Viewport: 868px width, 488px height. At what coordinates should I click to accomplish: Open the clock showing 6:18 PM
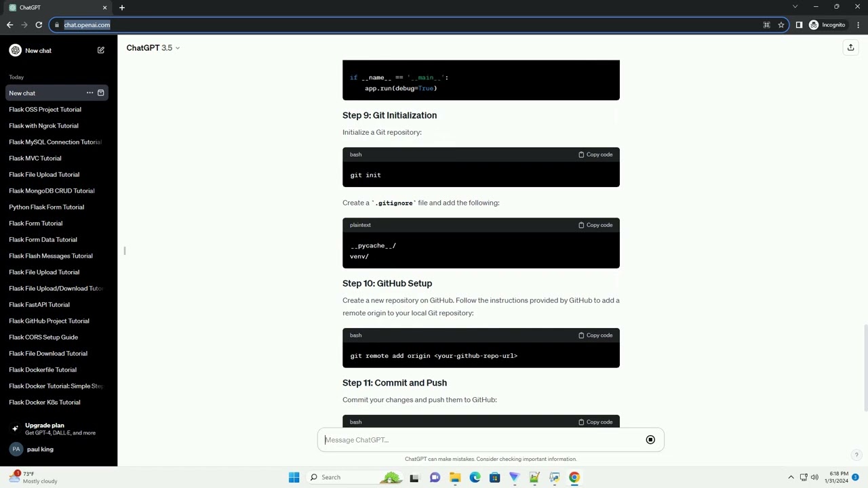(x=838, y=477)
